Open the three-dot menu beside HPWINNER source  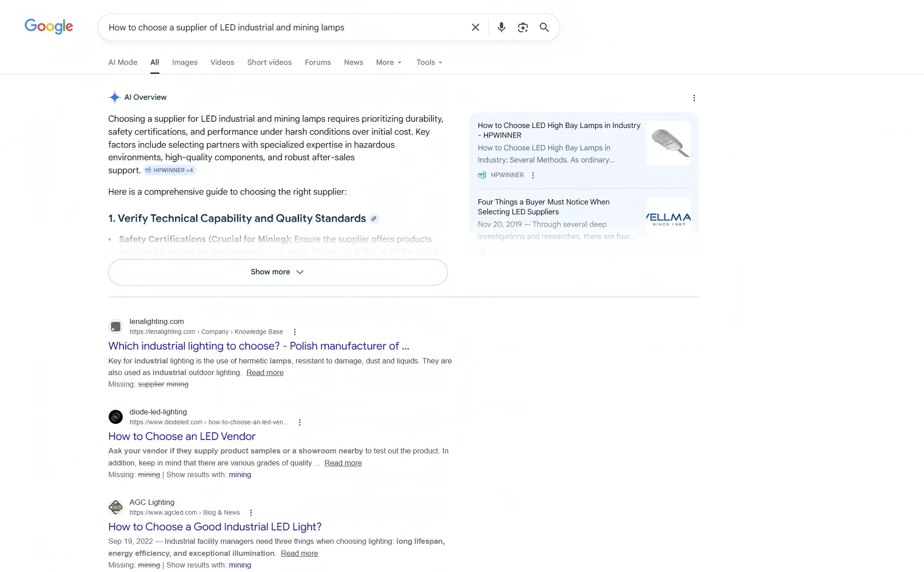533,175
